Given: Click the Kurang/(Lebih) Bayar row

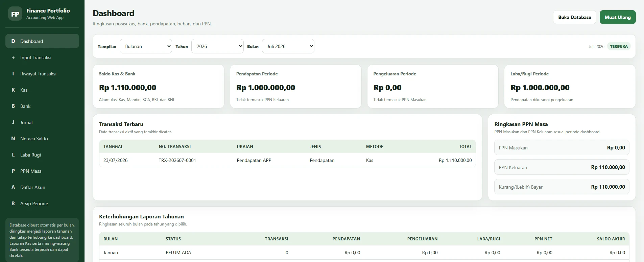Looking at the screenshot, I should [562, 187].
